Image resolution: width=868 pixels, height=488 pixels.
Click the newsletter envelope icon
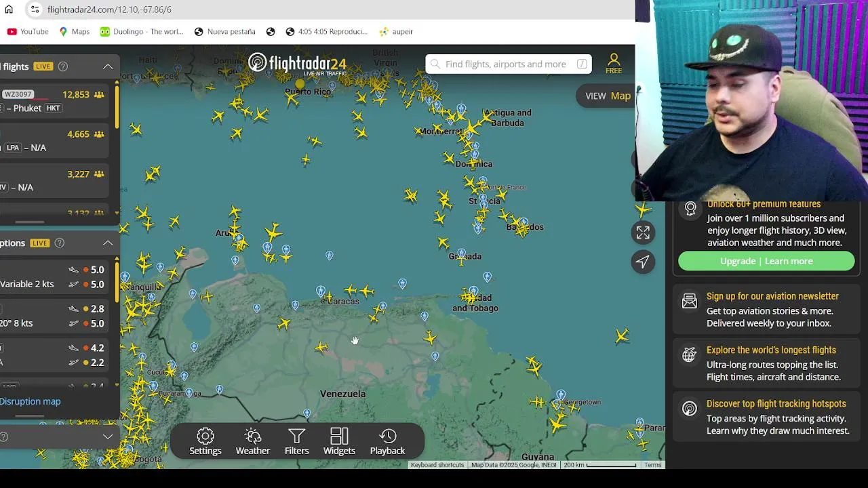point(690,302)
